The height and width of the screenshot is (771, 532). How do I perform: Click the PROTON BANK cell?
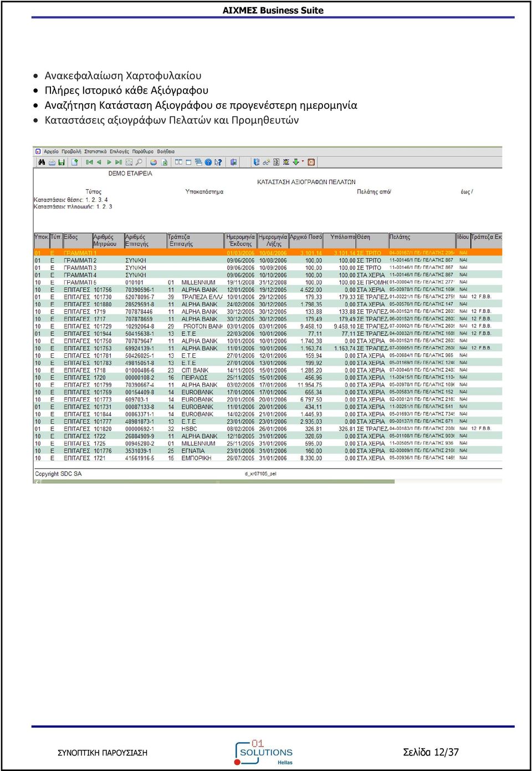(x=203, y=326)
